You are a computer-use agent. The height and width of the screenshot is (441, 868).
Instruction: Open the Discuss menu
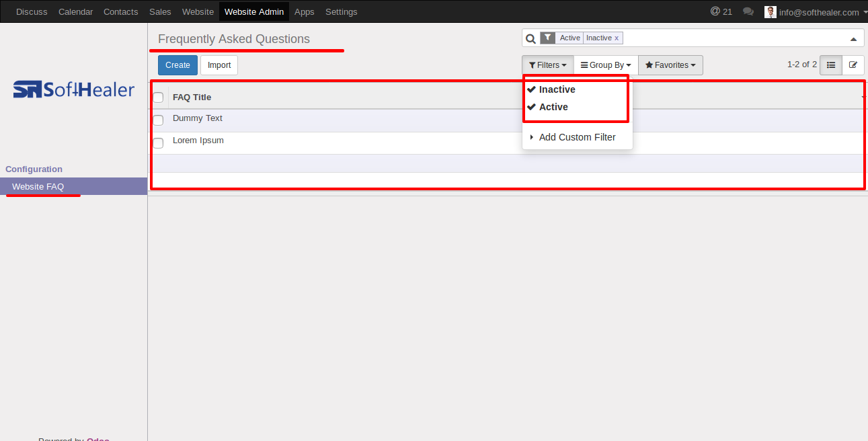point(32,11)
